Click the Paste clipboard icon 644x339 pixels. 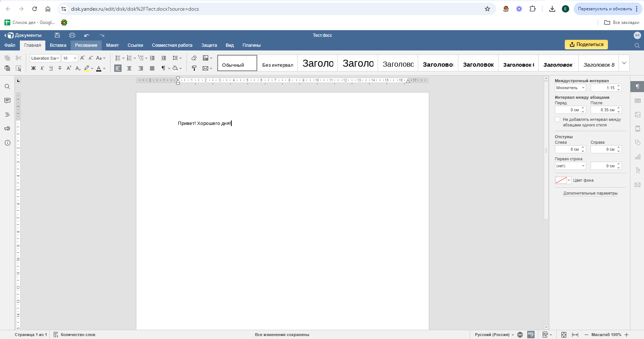(x=7, y=68)
